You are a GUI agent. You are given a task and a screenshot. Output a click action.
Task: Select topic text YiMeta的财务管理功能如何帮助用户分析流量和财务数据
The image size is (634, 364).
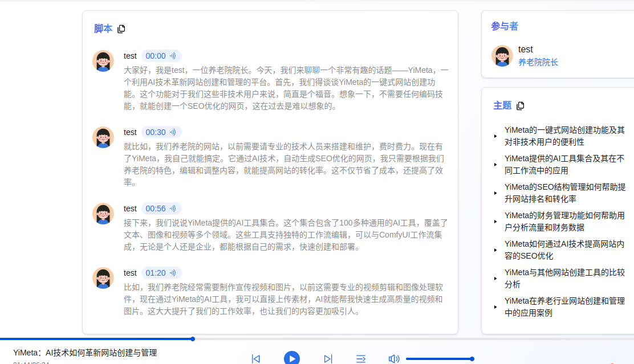coord(564,222)
